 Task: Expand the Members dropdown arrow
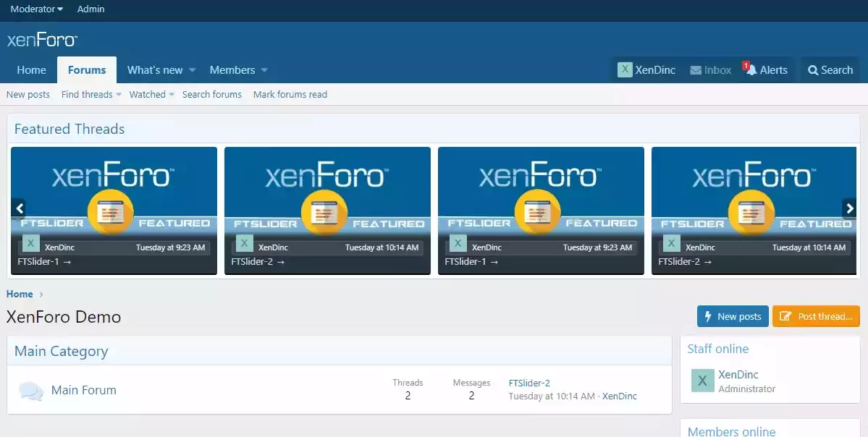click(264, 70)
